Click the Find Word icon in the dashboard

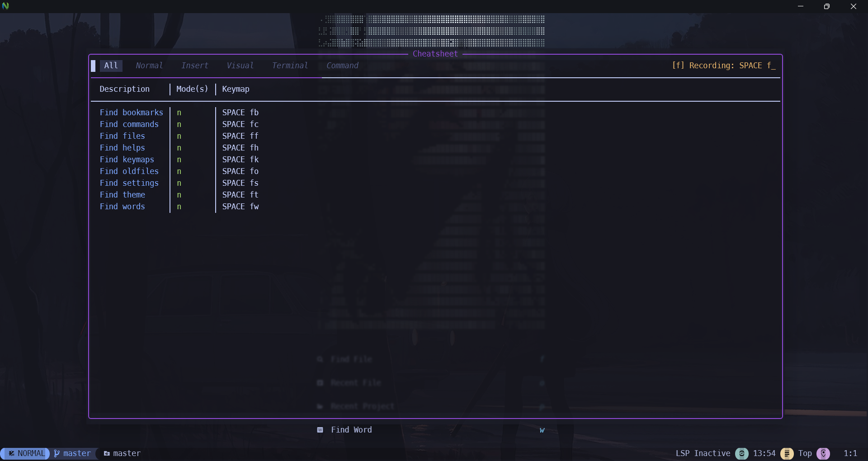pyautogui.click(x=320, y=430)
